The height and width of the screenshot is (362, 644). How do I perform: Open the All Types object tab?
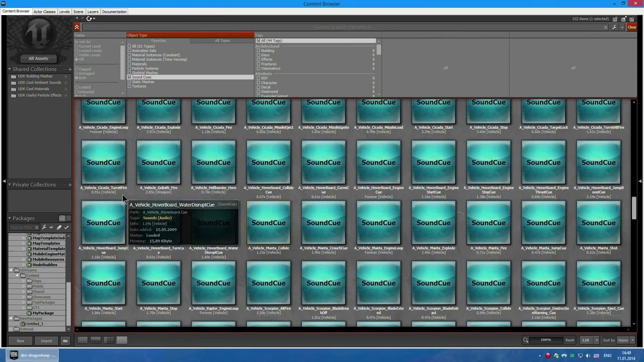[222, 41]
